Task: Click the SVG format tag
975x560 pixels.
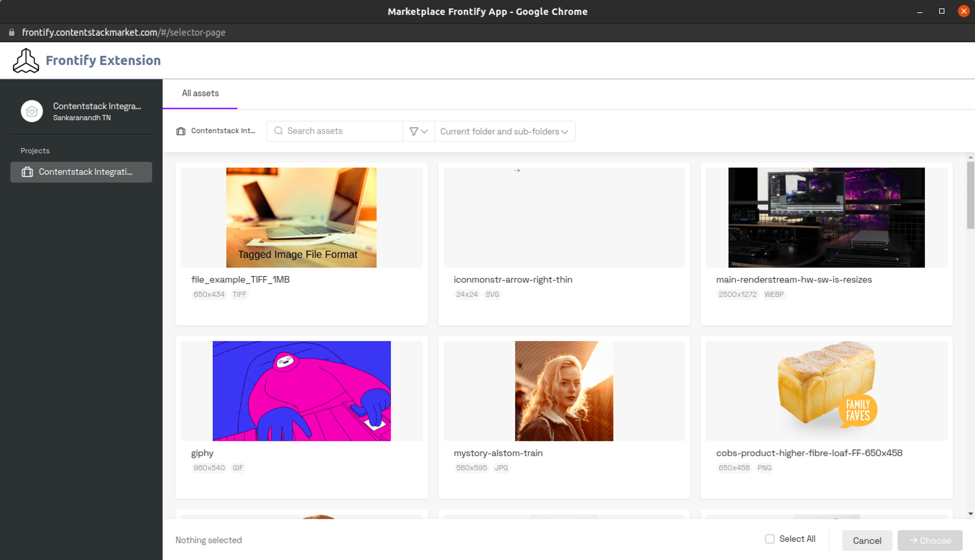Action: coord(492,295)
